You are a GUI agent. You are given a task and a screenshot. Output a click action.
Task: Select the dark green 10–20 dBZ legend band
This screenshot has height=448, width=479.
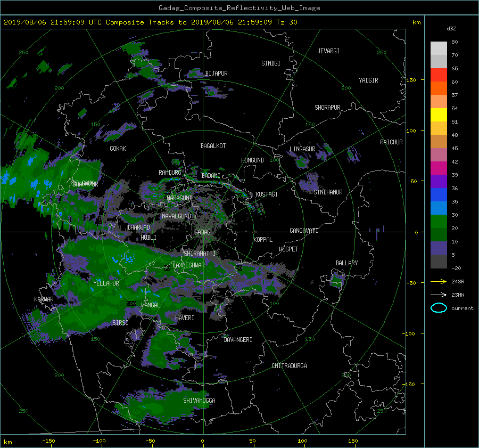click(x=439, y=234)
